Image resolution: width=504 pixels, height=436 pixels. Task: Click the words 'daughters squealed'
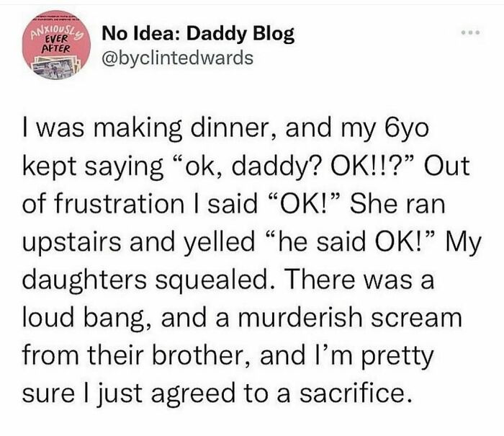(x=145, y=280)
